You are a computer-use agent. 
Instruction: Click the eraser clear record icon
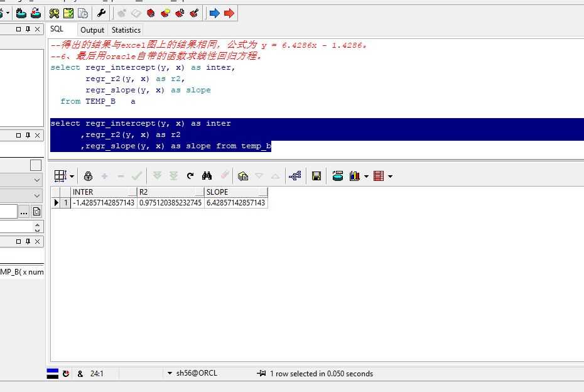tap(225, 175)
